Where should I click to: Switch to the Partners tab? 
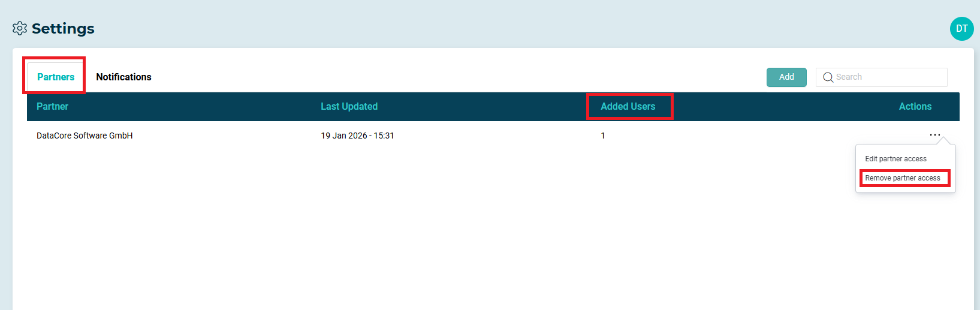[56, 77]
